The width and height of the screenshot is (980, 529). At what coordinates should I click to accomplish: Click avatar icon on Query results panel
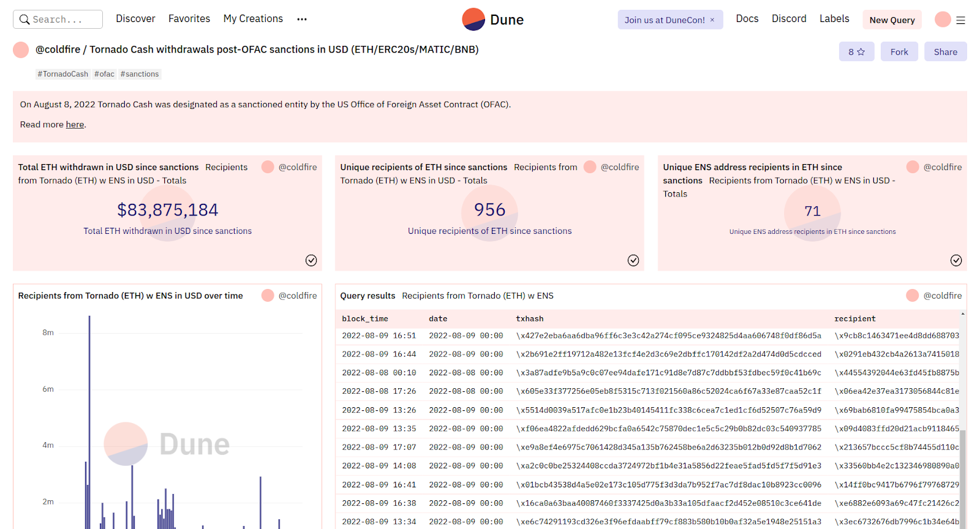913,296
